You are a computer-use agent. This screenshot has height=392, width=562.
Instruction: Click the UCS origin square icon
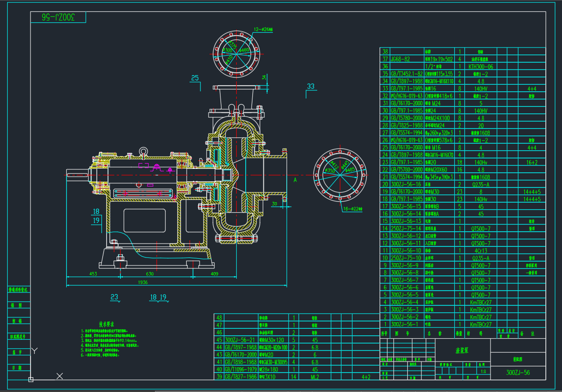click(31, 379)
